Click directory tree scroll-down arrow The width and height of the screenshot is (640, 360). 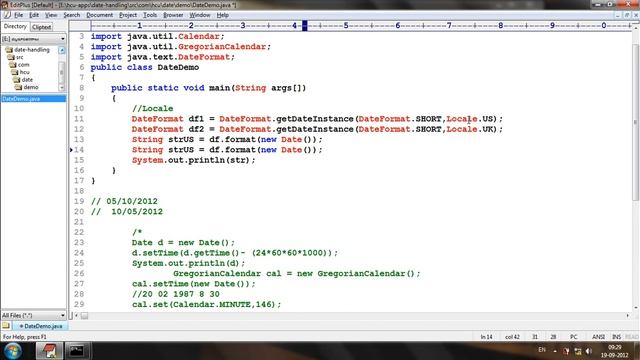pyautogui.click(x=62, y=87)
